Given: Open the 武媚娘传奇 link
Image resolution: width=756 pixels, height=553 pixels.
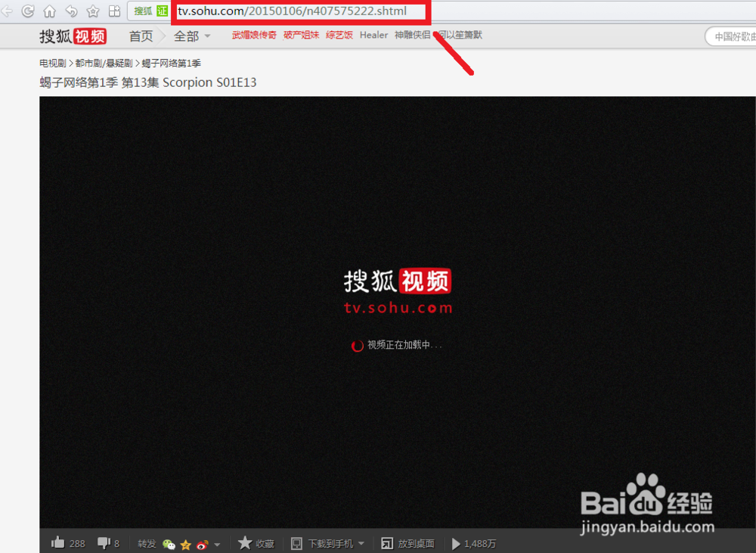Looking at the screenshot, I should point(254,36).
